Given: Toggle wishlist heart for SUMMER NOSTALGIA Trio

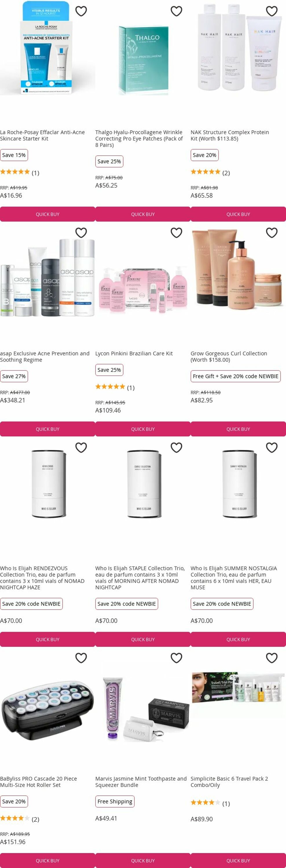Looking at the screenshot, I should [272, 448].
